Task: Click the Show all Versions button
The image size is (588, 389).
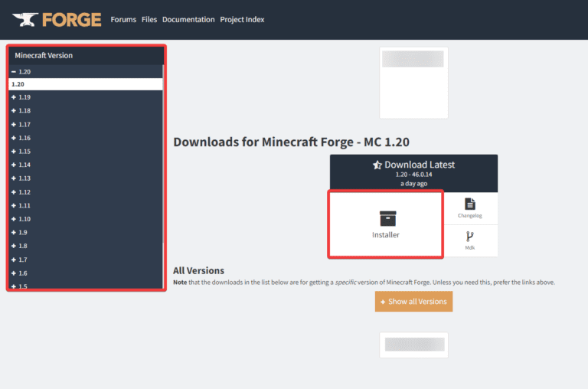Action: pyautogui.click(x=413, y=302)
